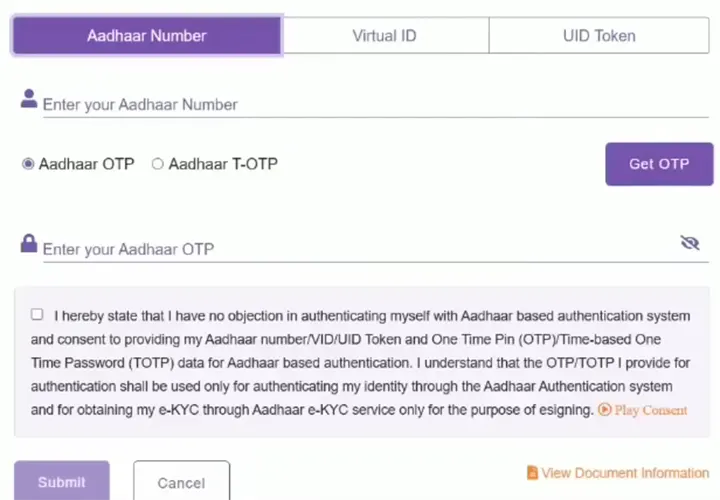Focus the Enter your Aadhaar Number field
The height and width of the screenshot is (500, 720).
pyautogui.click(x=370, y=104)
